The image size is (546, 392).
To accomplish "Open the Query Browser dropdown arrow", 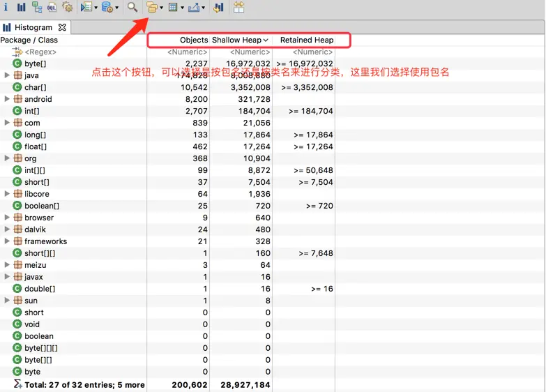I will (x=116, y=7).
